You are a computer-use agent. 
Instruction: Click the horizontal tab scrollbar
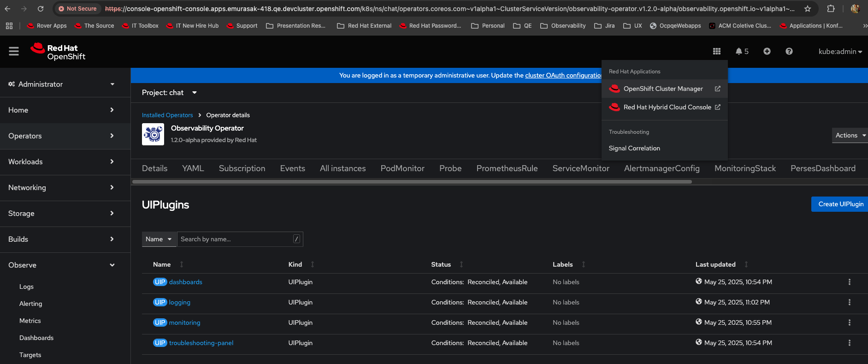[x=412, y=182]
